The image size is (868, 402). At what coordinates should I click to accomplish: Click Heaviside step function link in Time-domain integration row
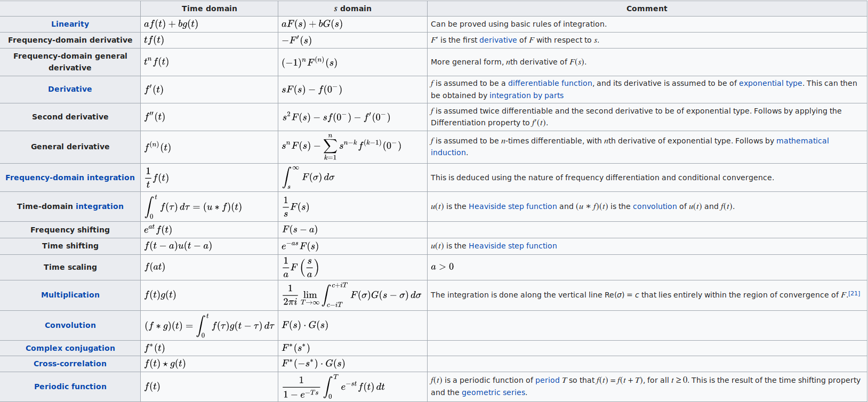(x=512, y=206)
